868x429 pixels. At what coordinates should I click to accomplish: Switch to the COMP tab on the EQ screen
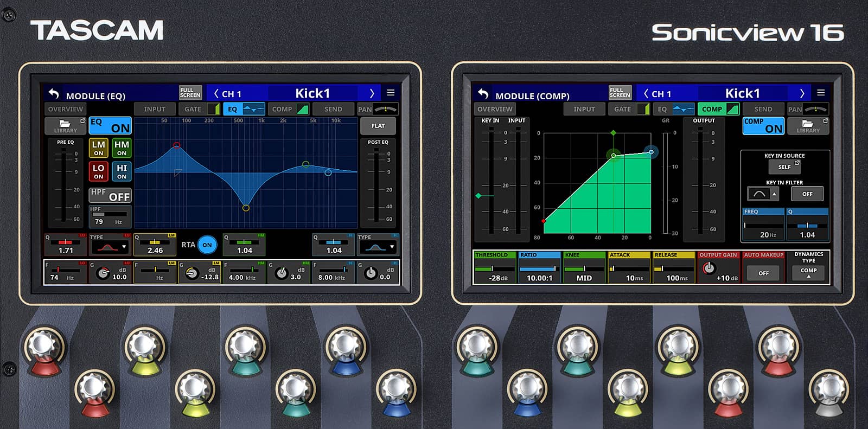[x=289, y=109]
